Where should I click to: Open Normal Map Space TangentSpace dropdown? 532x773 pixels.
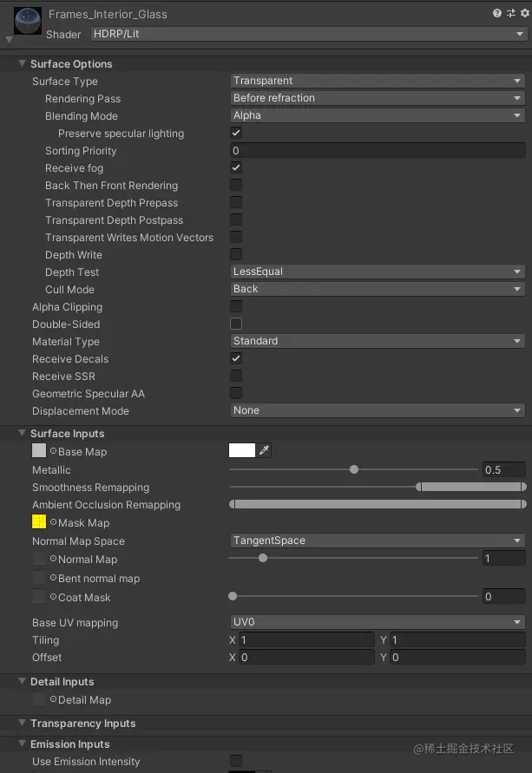pyautogui.click(x=378, y=540)
